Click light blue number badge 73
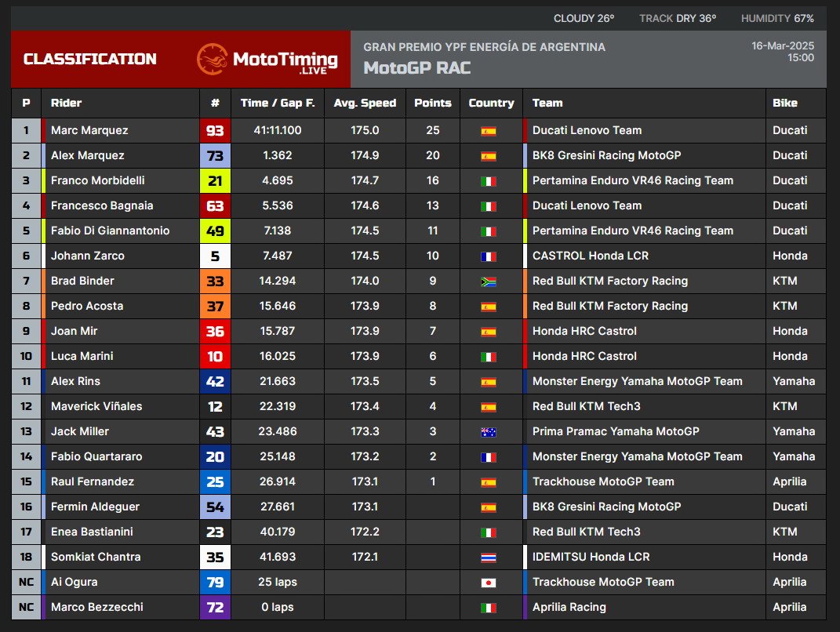Screen dimensions: 840x632 (x=215, y=156)
